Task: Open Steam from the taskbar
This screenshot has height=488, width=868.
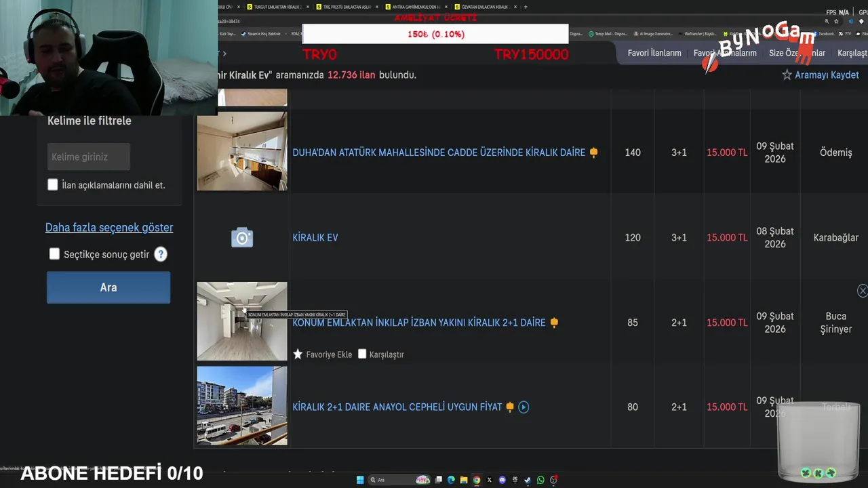Action: pyautogui.click(x=528, y=480)
